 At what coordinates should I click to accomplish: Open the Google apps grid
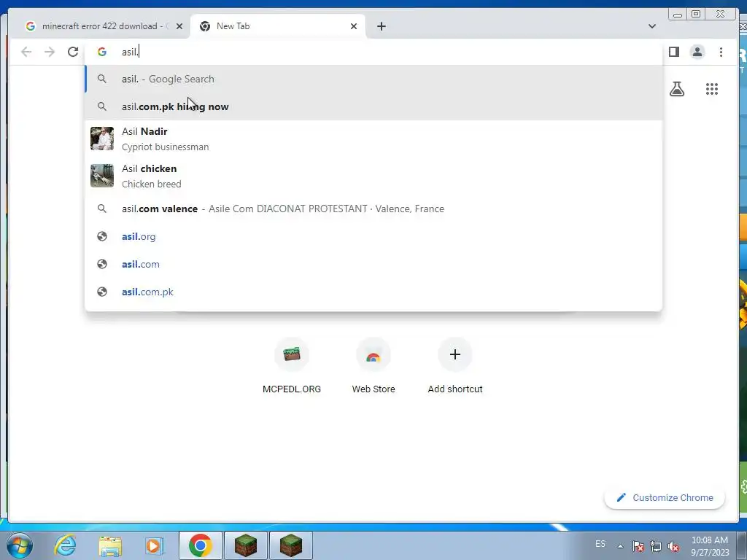(712, 89)
